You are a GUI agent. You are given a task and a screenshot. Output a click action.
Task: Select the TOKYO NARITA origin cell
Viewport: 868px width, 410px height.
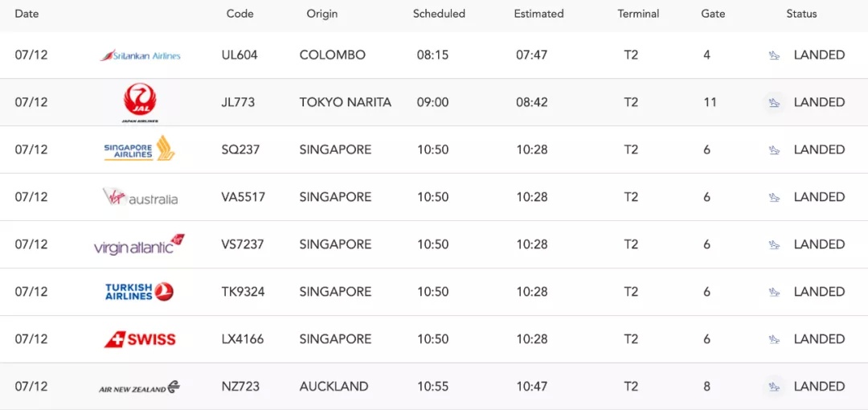click(346, 103)
